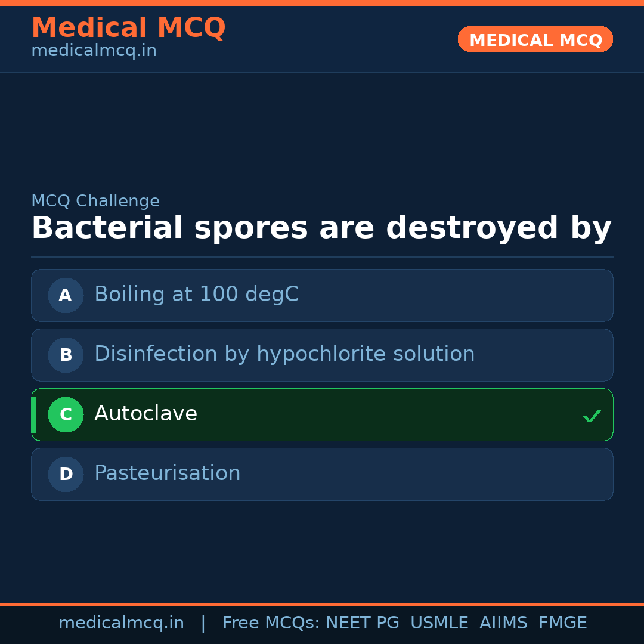Click the MCQ Challenge label
This screenshot has height=644, width=644.
tap(95, 201)
